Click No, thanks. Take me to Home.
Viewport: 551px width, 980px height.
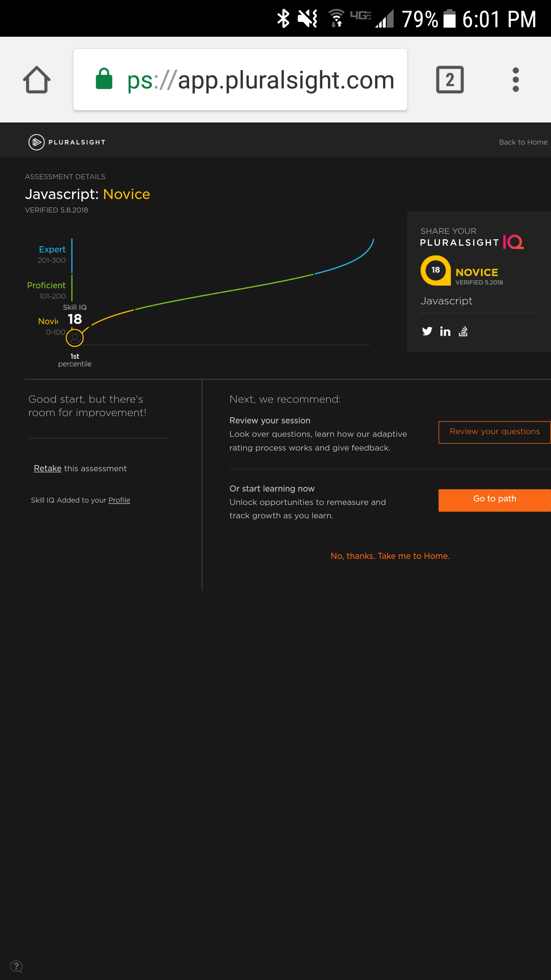pos(390,556)
